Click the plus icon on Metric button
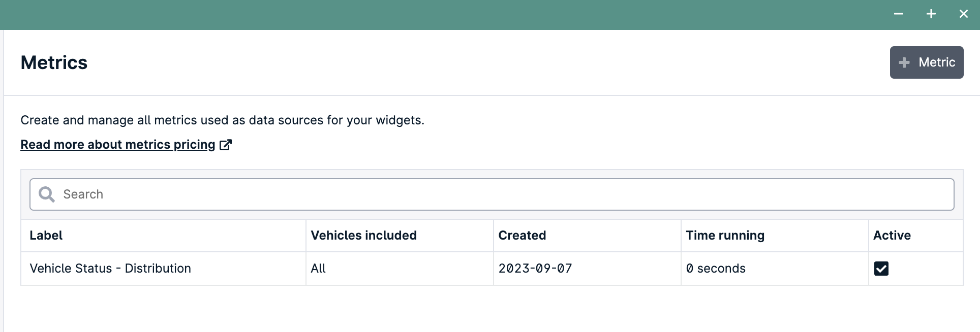This screenshot has height=332, width=980. point(904,62)
